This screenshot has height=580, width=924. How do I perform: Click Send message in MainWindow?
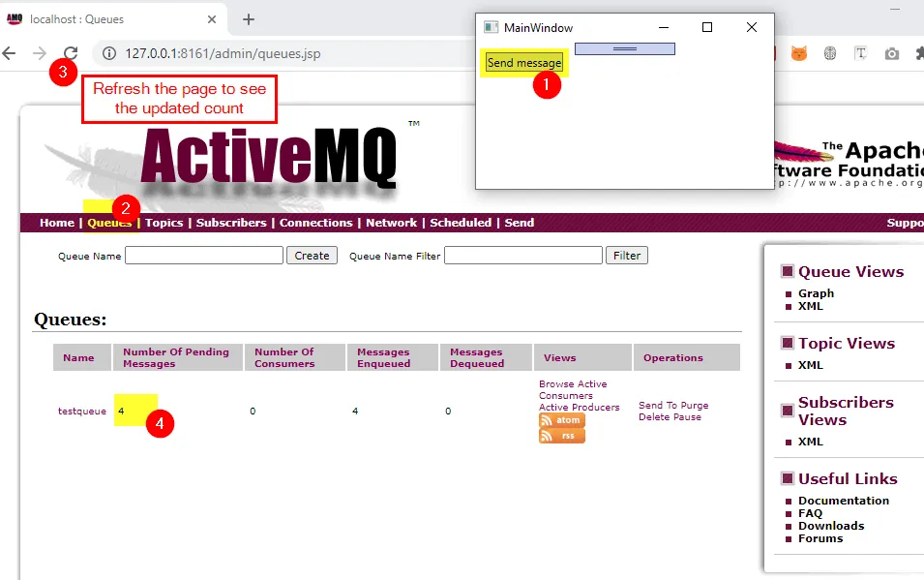pyautogui.click(x=524, y=63)
